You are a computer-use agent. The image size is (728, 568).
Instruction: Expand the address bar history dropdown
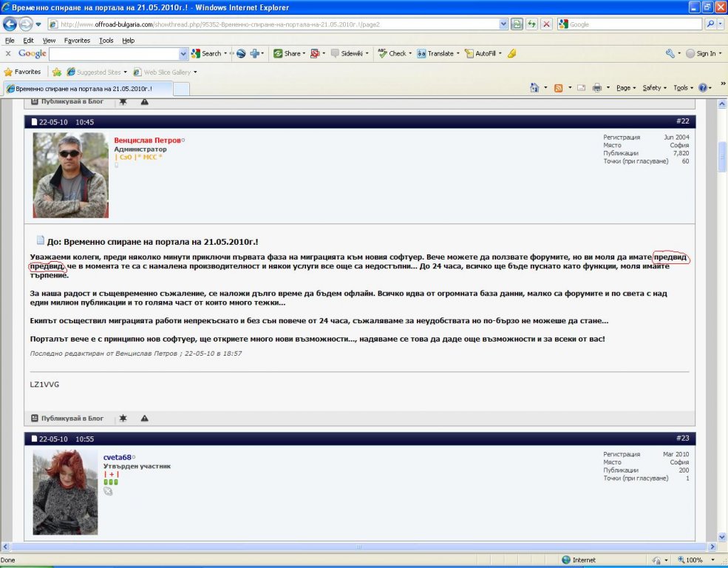[503, 24]
